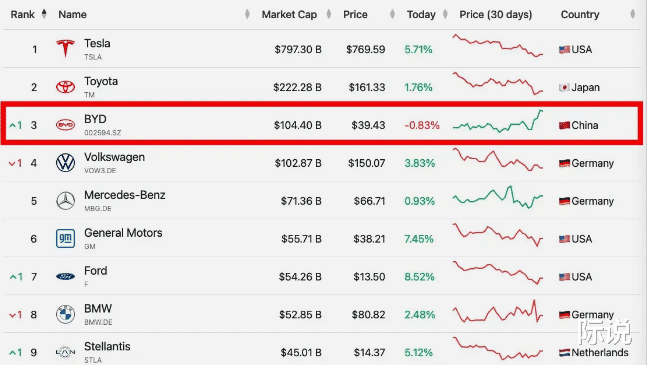Select the Ford oval logo
The height and width of the screenshot is (365, 647).
[x=65, y=276]
